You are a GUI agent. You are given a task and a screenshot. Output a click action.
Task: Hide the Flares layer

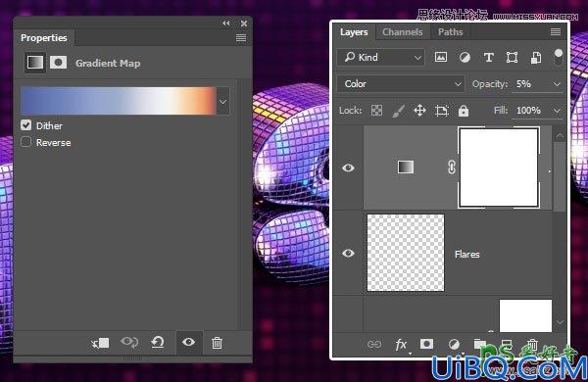click(348, 253)
